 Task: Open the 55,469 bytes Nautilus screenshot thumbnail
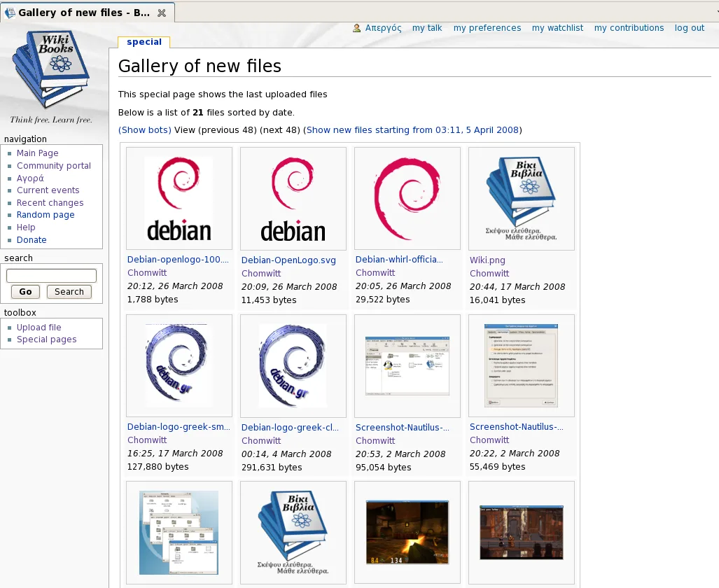(522, 365)
